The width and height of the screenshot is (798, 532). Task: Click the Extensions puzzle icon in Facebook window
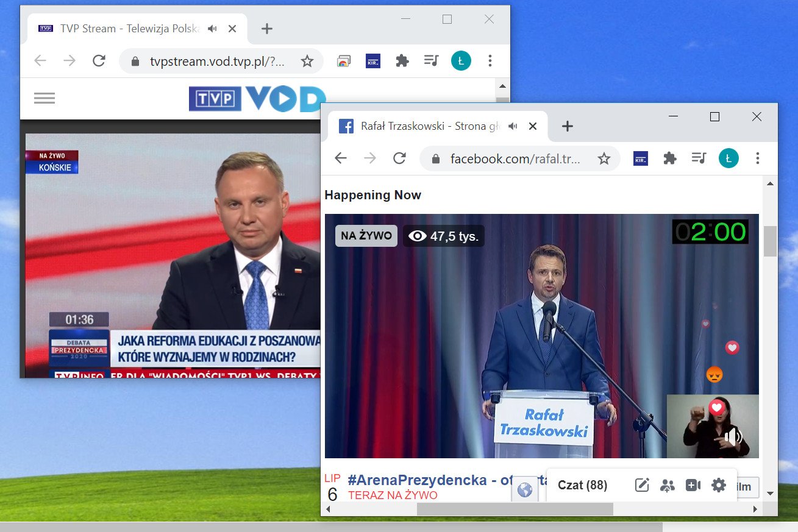669,158
